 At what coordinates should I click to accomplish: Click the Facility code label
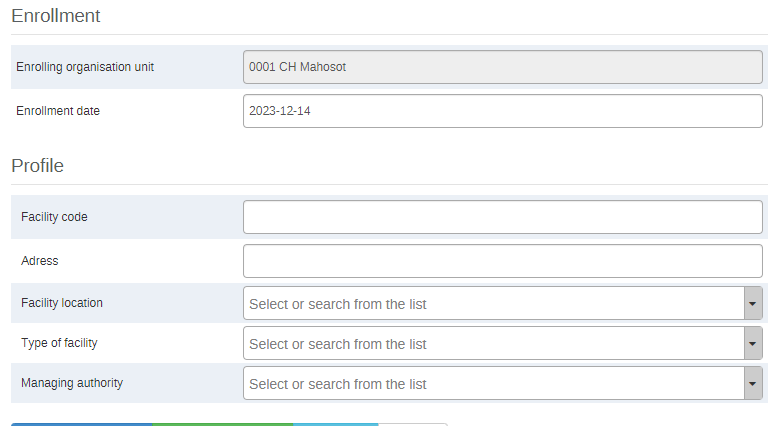[54, 217]
